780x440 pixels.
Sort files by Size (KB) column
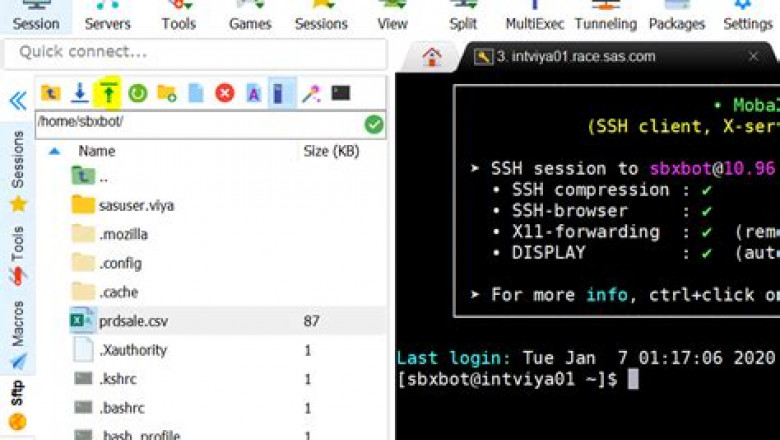330,151
